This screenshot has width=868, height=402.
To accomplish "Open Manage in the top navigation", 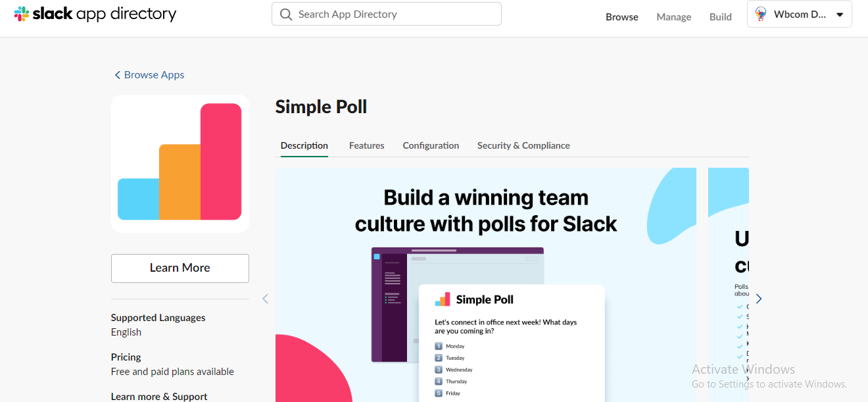I will [x=673, y=17].
